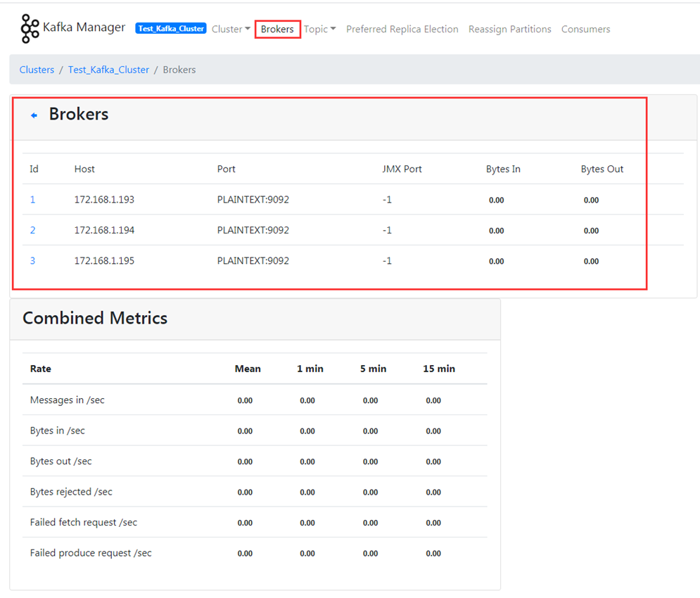Click Bytes In value for broker 1
Viewport: 700px width, 598px height.
(497, 200)
